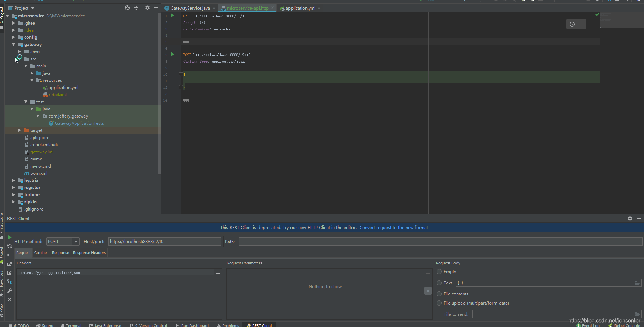Click Convert request to the new format link
Screen dimensions: 644x327
pyautogui.click(x=394, y=228)
